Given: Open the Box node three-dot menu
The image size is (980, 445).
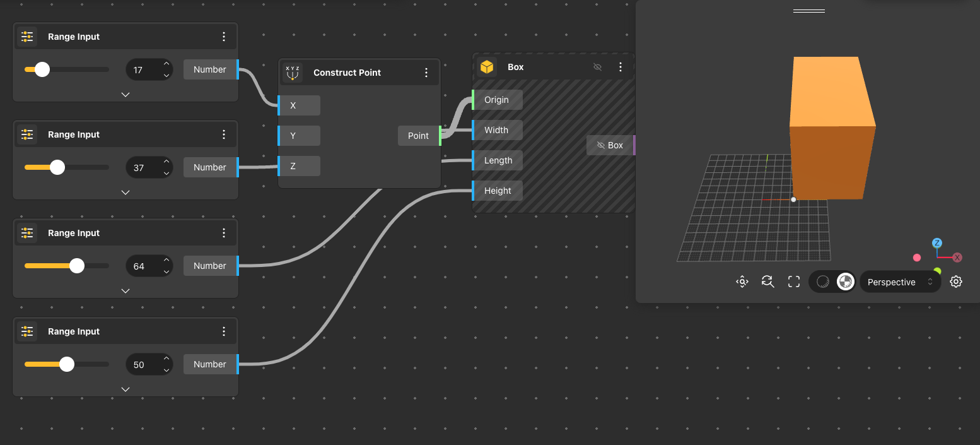Looking at the screenshot, I should [x=621, y=67].
